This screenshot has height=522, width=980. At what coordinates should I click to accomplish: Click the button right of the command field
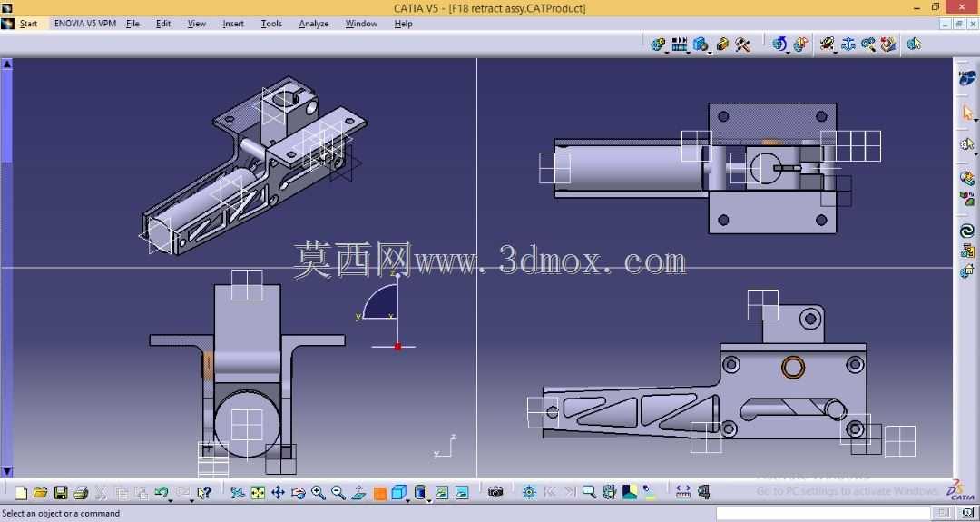point(943,513)
